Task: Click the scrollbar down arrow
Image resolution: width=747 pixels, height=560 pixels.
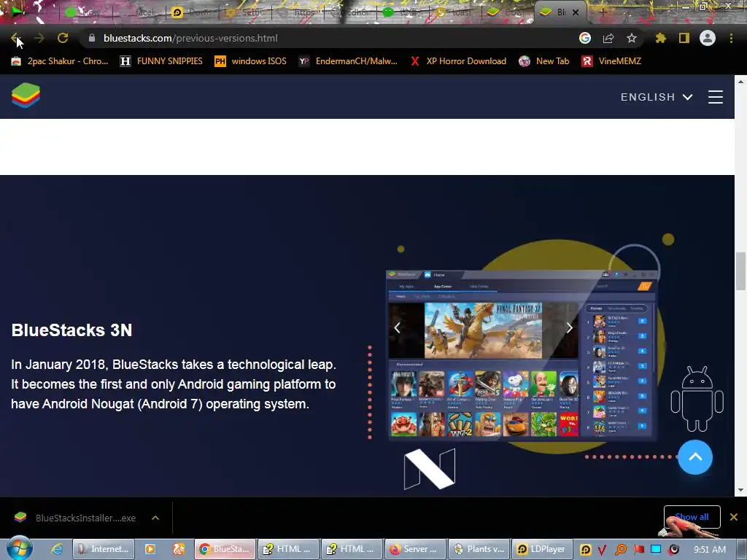Action: (740, 491)
